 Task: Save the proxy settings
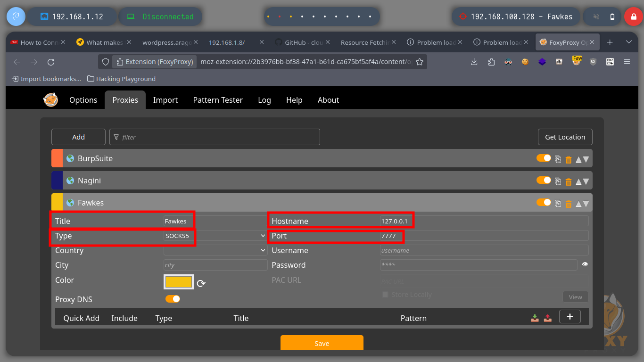322,343
